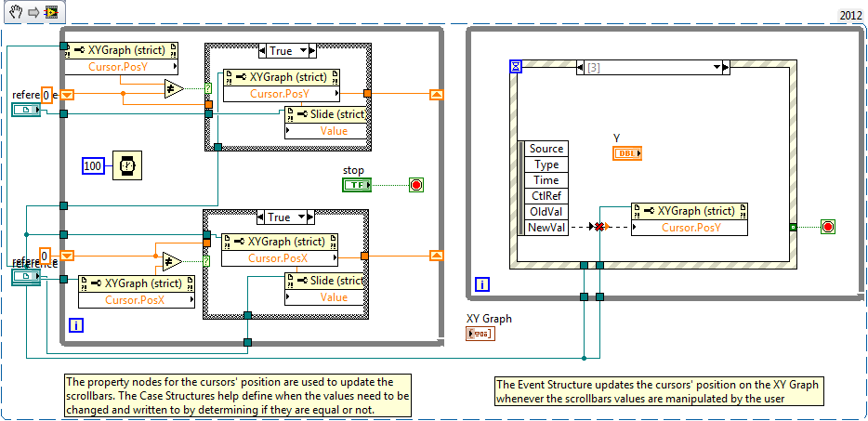Click the stop boolean terminal
The width and height of the screenshot is (868, 421).
pyautogui.click(x=357, y=185)
